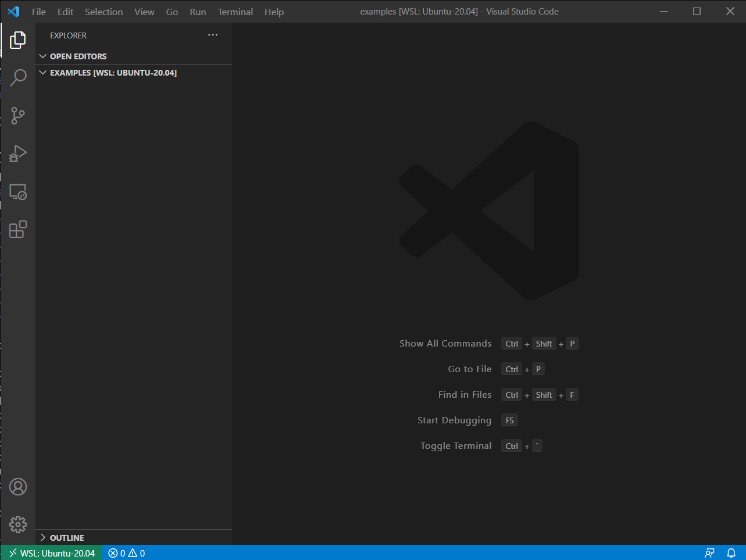Open the Manage gear menu
Viewport: 746px width, 560px height.
coord(18,525)
